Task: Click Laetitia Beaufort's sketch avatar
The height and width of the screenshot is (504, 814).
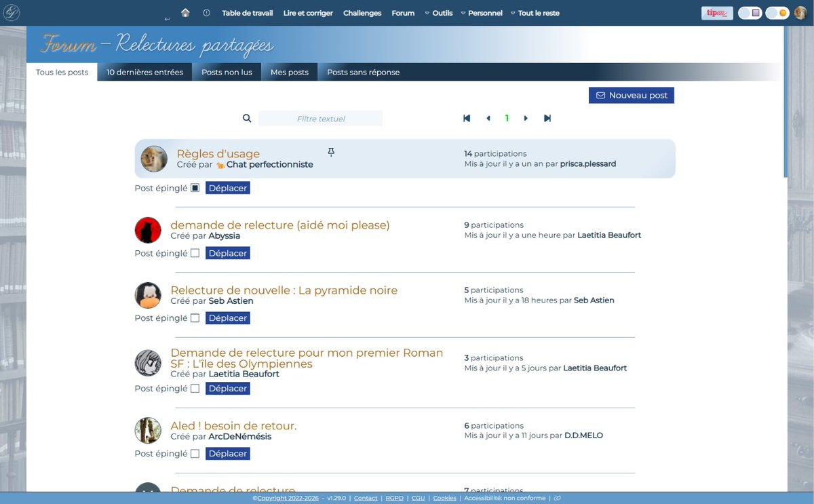Action: (148, 363)
